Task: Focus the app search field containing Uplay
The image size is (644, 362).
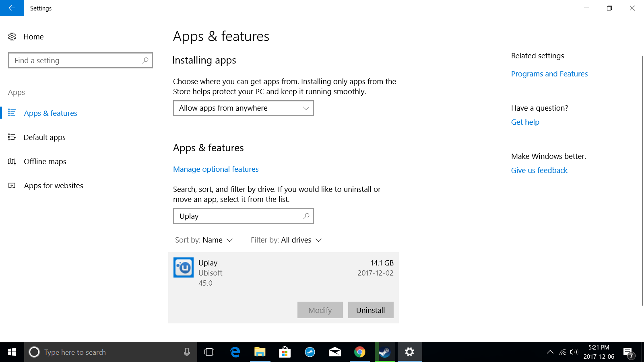Action: (x=244, y=216)
